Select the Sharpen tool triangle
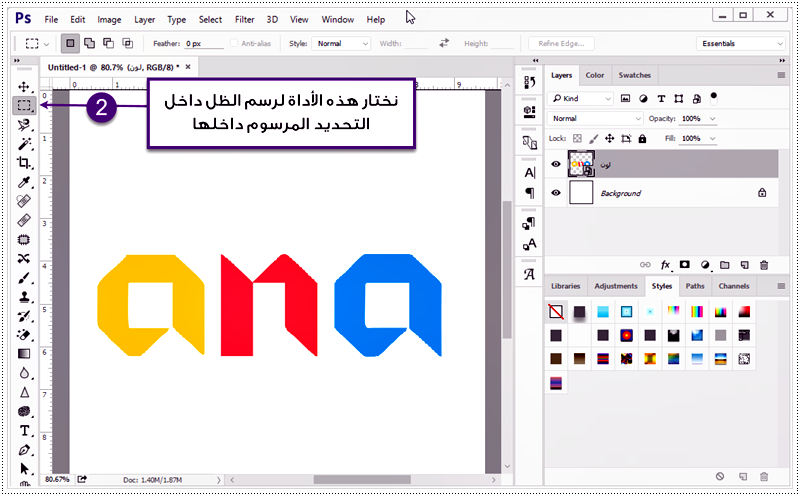 click(23, 392)
